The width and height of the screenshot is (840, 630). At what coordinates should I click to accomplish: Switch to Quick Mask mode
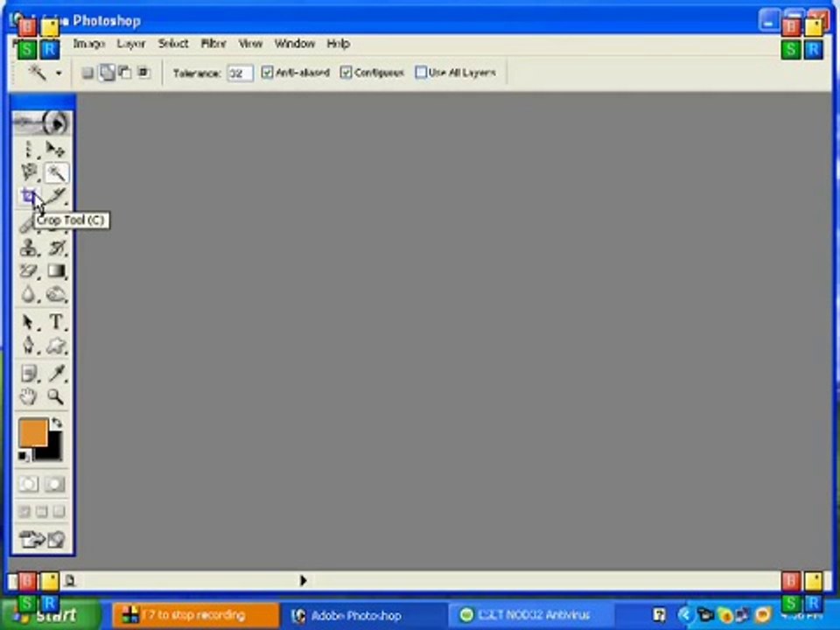pyautogui.click(x=54, y=484)
